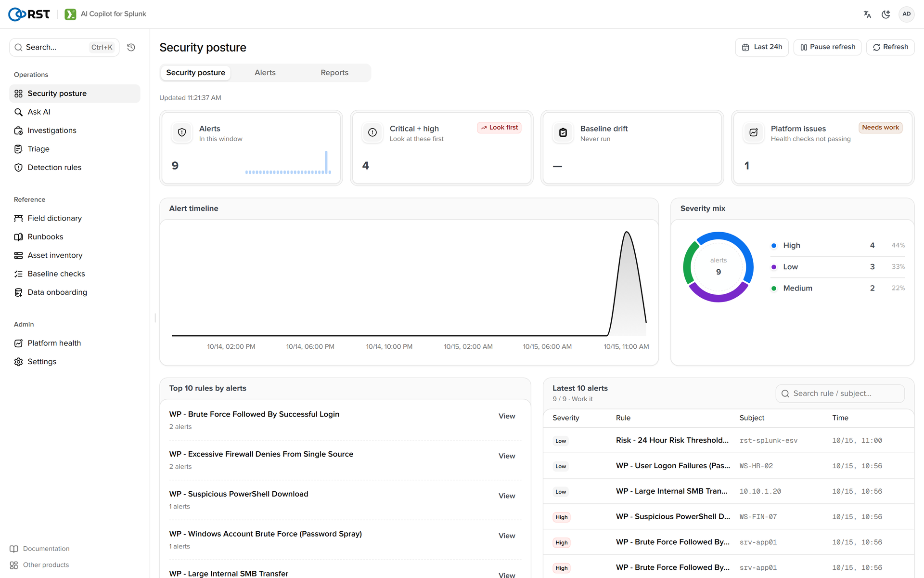Open the Last 24h time range dropdown
Viewport: 924px width, 578px height.
pos(762,47)
